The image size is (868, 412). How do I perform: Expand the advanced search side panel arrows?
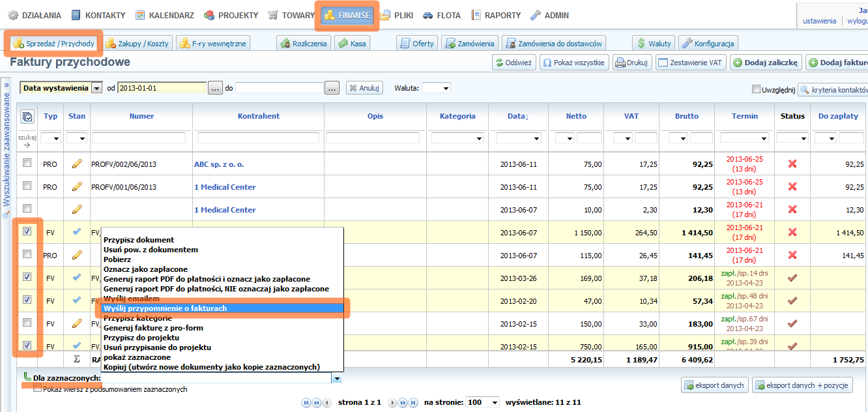[7, 85]
